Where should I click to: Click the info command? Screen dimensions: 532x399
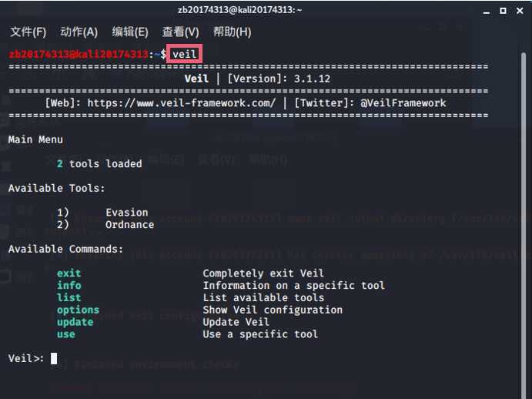tap(69, 285)
